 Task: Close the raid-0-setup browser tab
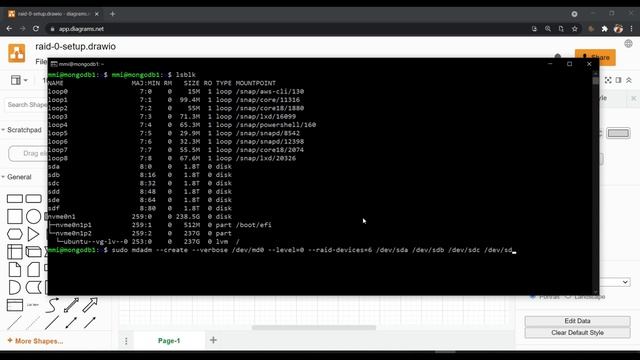point(97,14)
